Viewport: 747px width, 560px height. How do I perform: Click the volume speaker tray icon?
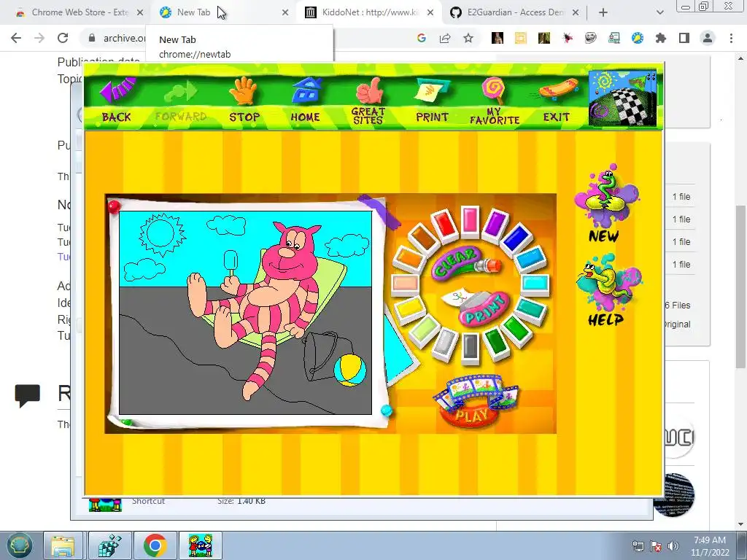pos(673,545)
